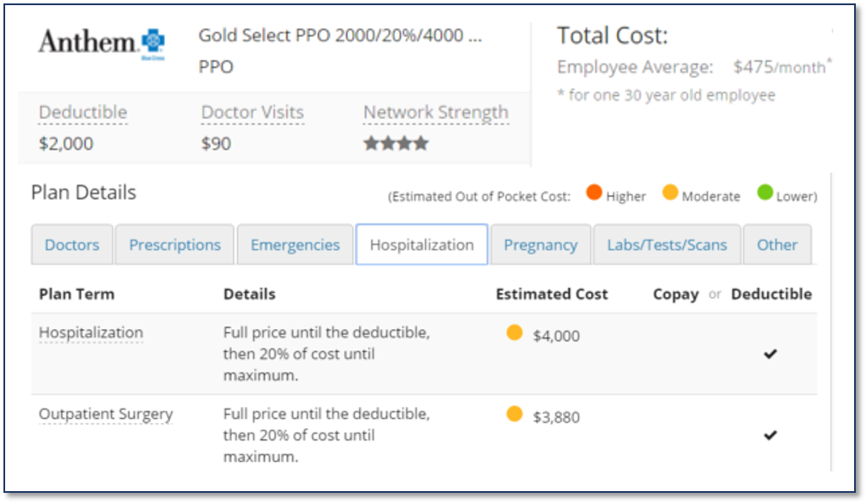Viewport: 867px width, 504px height.
Task: Click Hospitalization row moderate cost indicator dot
Action: (x=515, y=333)
